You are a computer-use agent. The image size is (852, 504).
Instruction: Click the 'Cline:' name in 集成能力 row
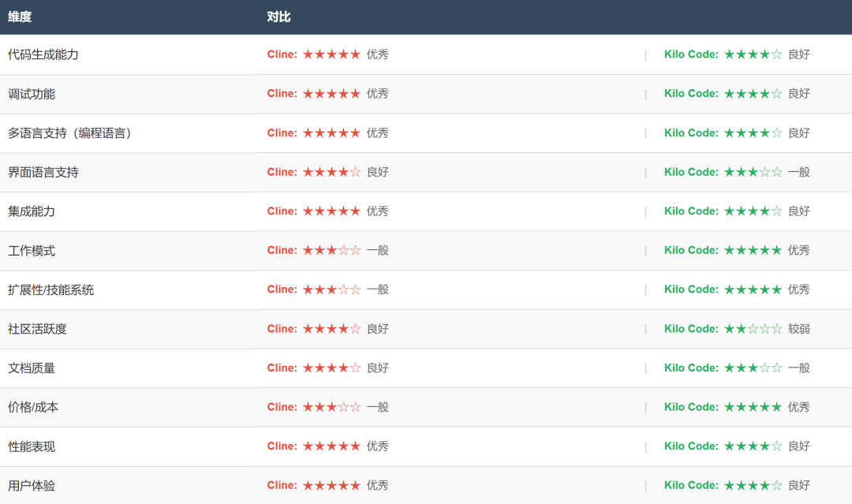282,211
